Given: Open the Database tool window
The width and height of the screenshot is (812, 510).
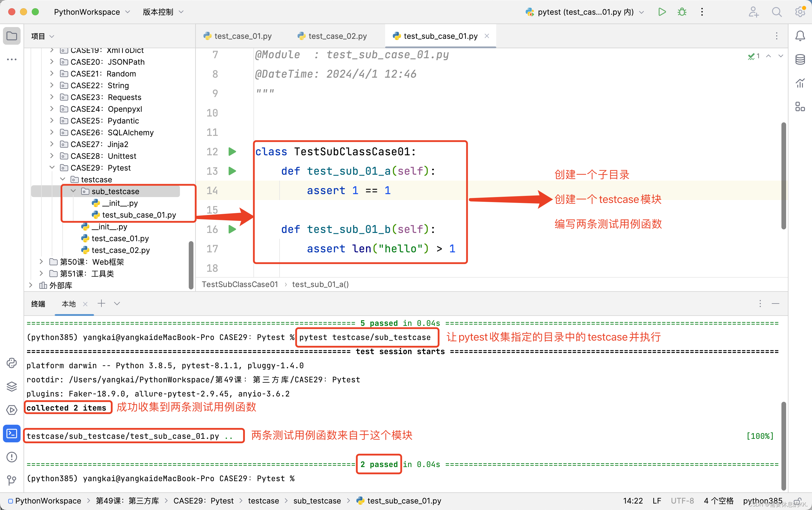Looking at the screenshot, I should 800,59.
